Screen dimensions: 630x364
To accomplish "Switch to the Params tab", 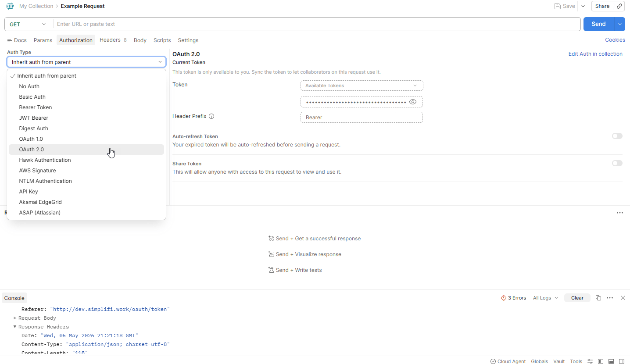I will click(x=43, y=40).
